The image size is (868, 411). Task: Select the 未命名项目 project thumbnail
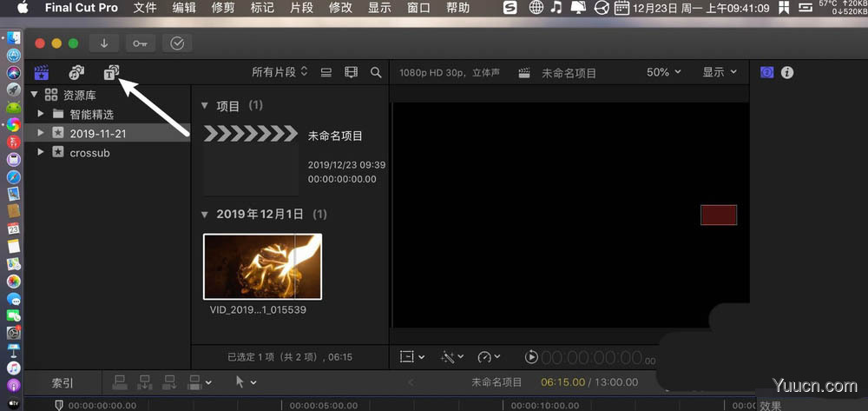252,160
